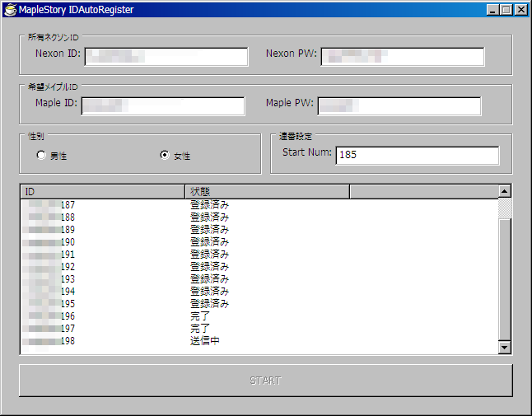Click the 送信中 status on row 198
This screenshot has height=416, width=532.
click(x=204, y=341)
